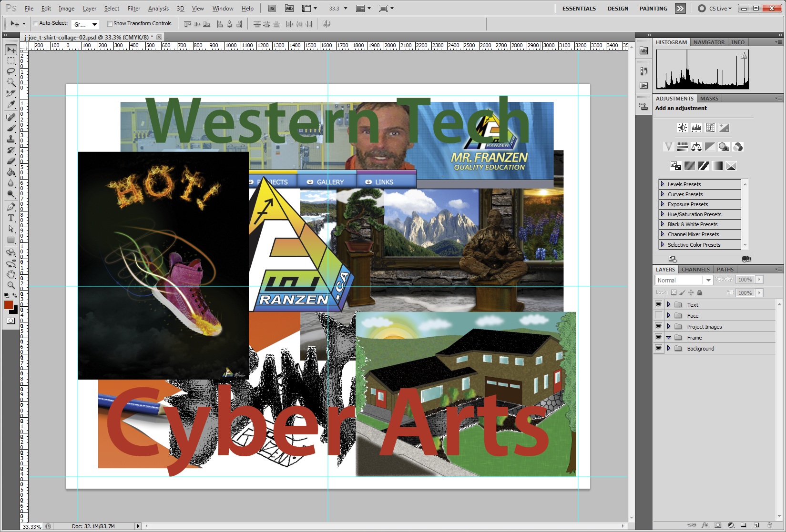Hide the Frame layer group
Viewport: 786px width, 532px height.
click(x=658, y=337)
